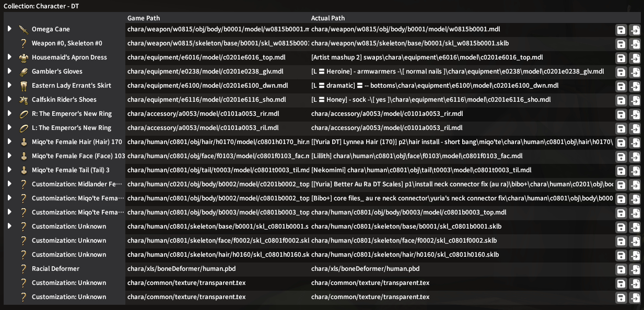644x310 pixels.
Task: Click the sword icon beside Omega Cane
Action: [23, 29]
